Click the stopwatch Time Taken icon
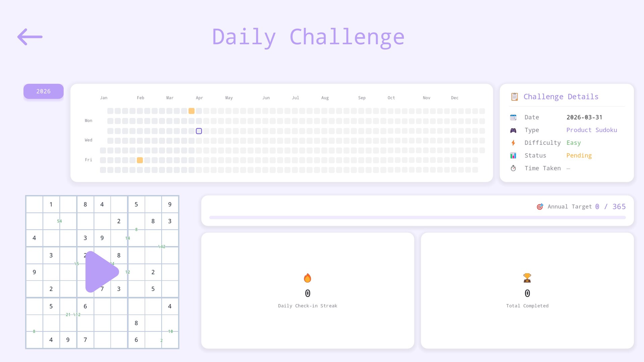Image resolution: width=644 pixels, height=362 pixels. click(x=513, y=168)
